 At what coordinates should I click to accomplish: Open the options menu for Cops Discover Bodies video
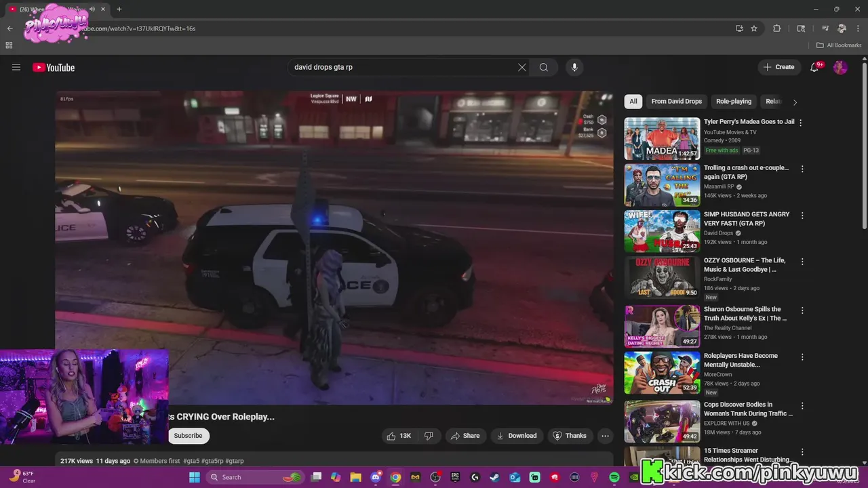tap(802, 405)
